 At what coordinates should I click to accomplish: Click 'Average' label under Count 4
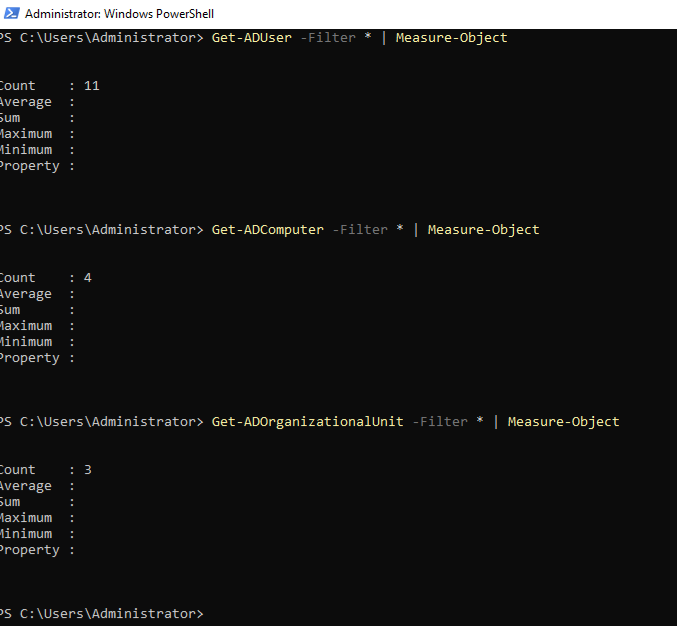[x=25, y=294]
